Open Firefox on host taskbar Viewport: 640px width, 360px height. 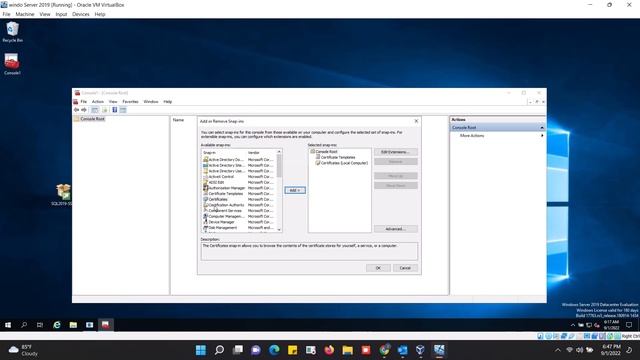[329, 350]
